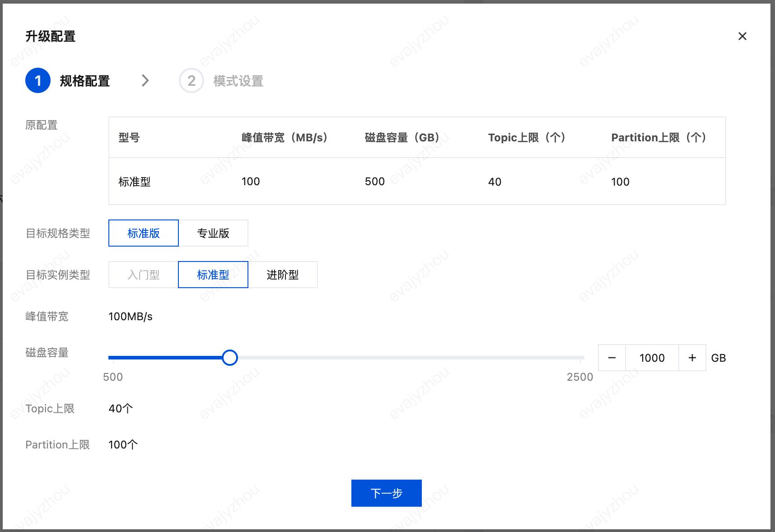
Task: Click the minus icon to decrease disk capacity
Action: (612, 357)
